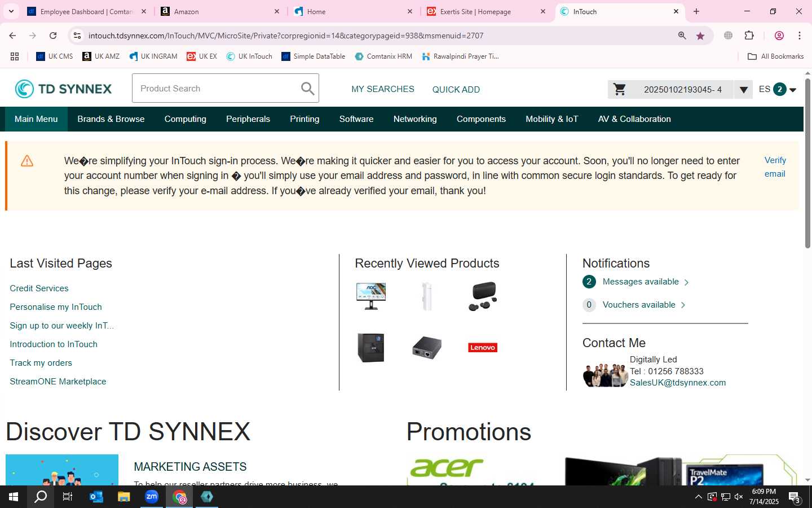Image resolution: width=812 pixels, height=508 pixels.
Task: Click the page vertical scrollbar
Action: 807,164
